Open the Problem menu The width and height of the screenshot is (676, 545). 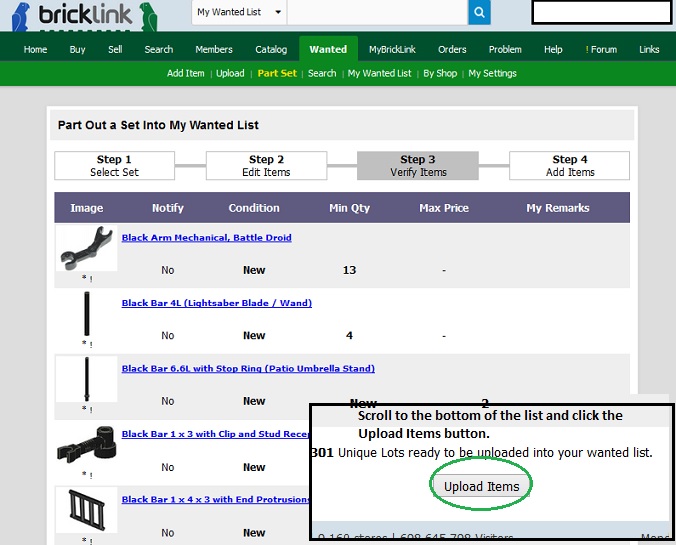point(505,50)
